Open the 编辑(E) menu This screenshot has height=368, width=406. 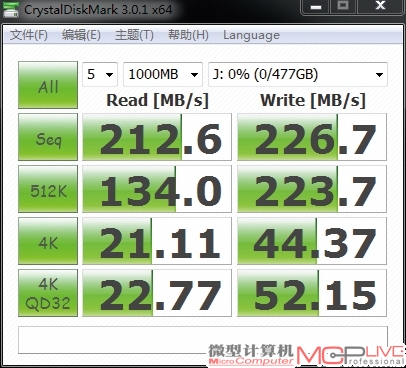[81, 35]
